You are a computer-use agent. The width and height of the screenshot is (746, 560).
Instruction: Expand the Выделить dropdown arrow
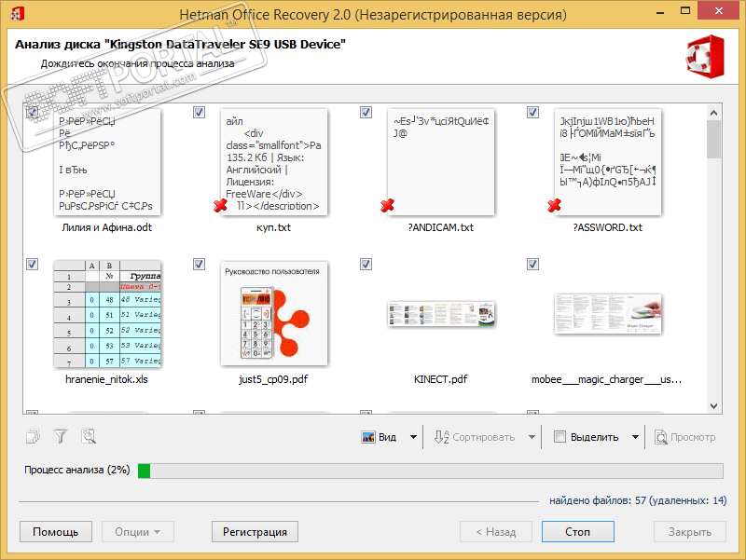pyautogui.click(x=635, y=437)
